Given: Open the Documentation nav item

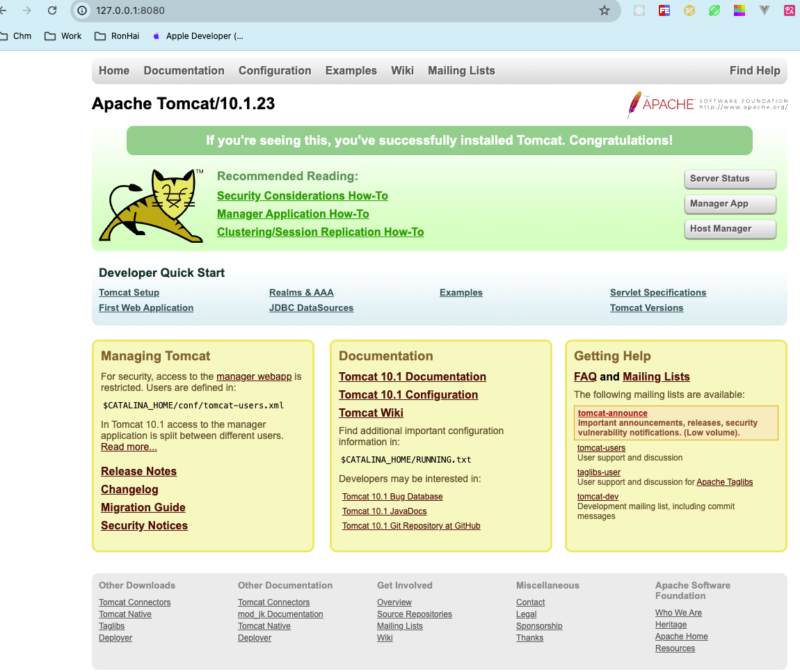Looking at the screenshot, I should [184, 70].
